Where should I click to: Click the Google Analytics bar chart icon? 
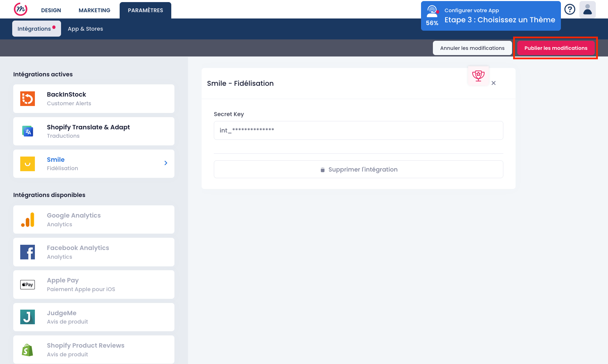point(28,220)
